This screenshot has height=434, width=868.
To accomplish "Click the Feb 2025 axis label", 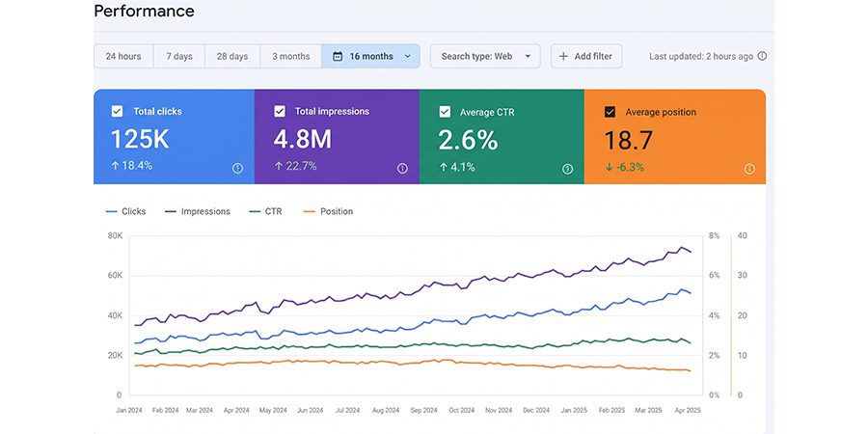I will click(x=611, y=410).
